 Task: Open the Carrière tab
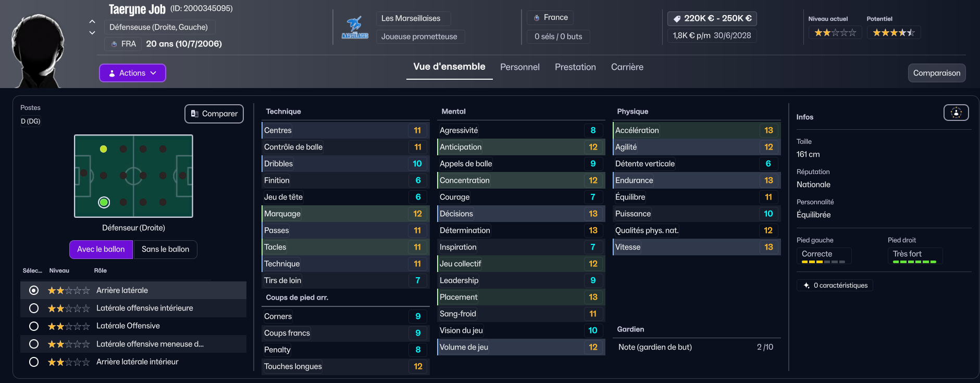[627, 67]
